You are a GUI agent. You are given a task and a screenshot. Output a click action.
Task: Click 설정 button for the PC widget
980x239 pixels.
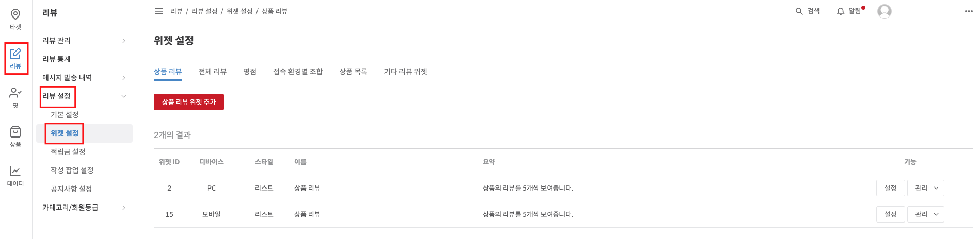pos(891,188)
